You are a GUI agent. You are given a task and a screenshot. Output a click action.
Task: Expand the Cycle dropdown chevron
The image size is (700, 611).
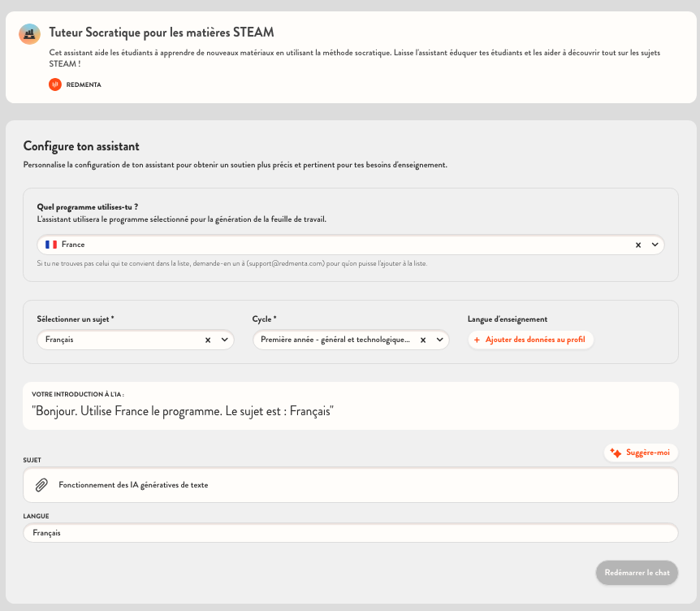tap(439, 340)
